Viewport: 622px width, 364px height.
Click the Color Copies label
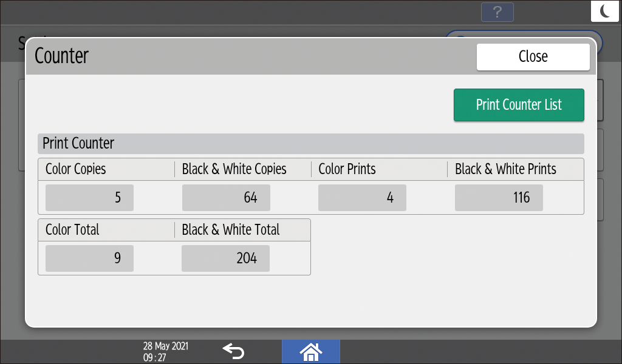pos(76,169)
